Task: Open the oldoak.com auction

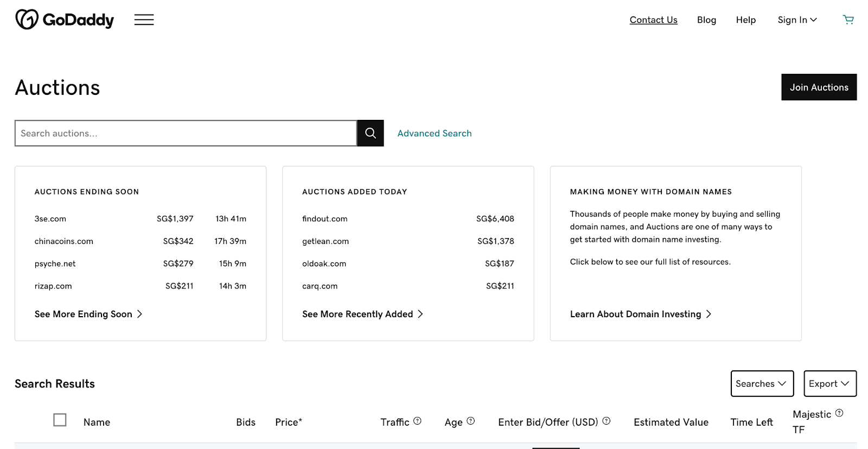Action: 324,264
